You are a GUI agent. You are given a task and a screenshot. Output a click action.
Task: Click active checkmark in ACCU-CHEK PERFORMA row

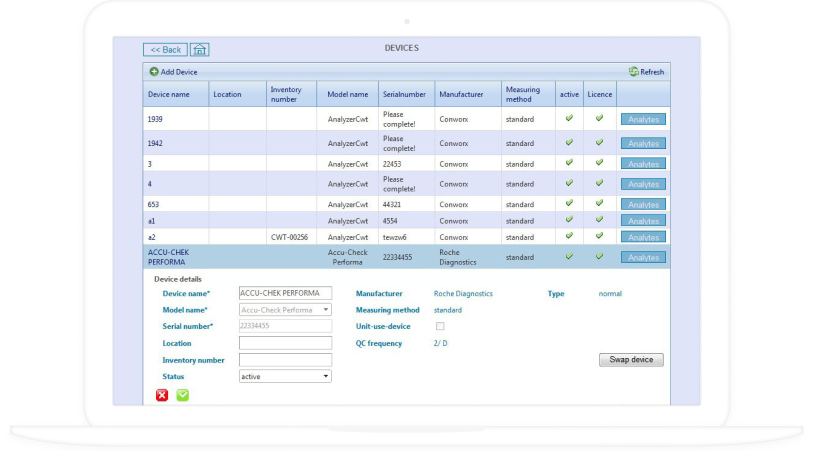pos(569,256)
